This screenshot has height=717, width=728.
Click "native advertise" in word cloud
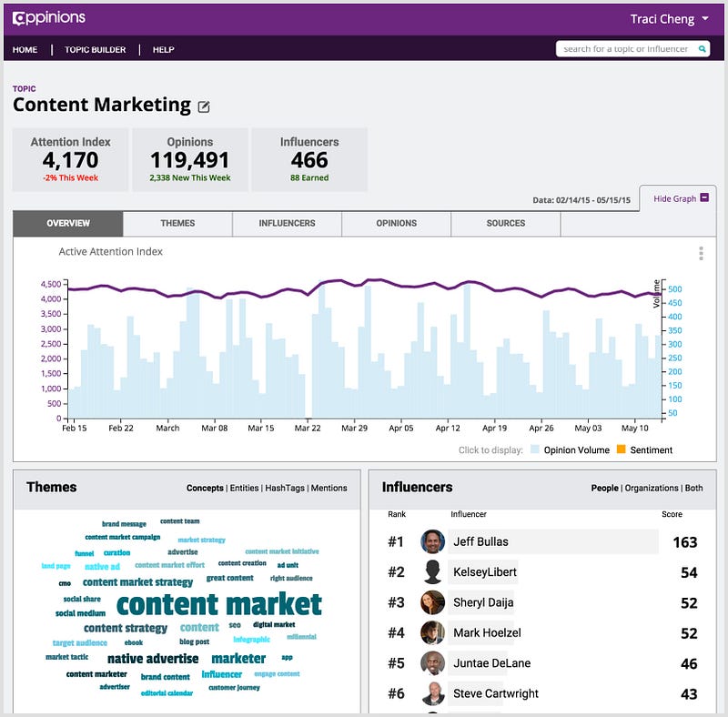point(153,659)
